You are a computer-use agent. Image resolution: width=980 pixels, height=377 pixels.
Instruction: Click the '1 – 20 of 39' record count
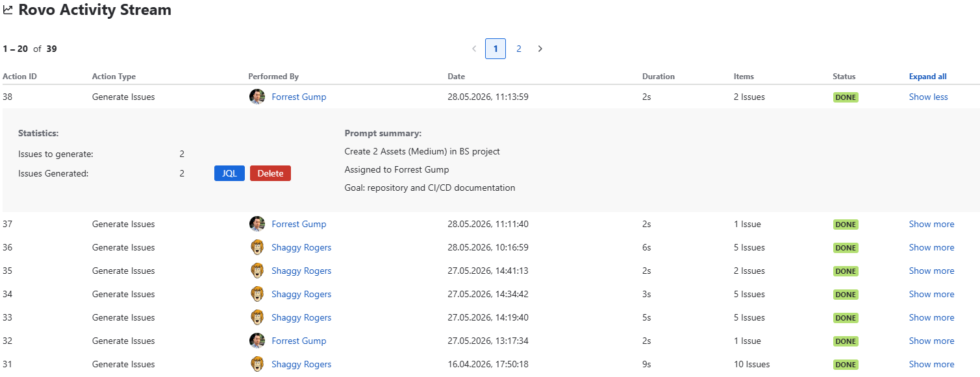30,49
